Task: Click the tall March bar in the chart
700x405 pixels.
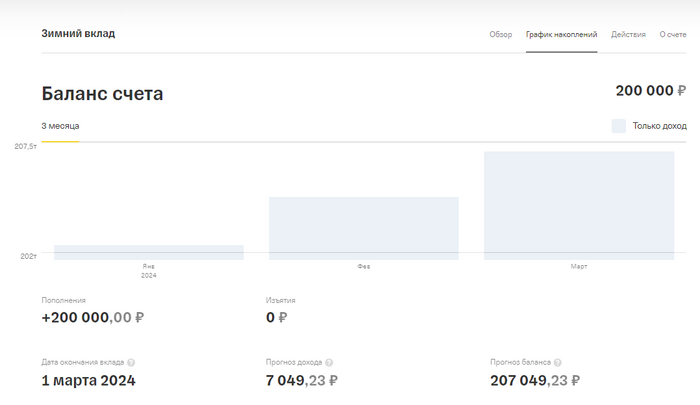Action: pyautogui.click(x=578, y=205)
